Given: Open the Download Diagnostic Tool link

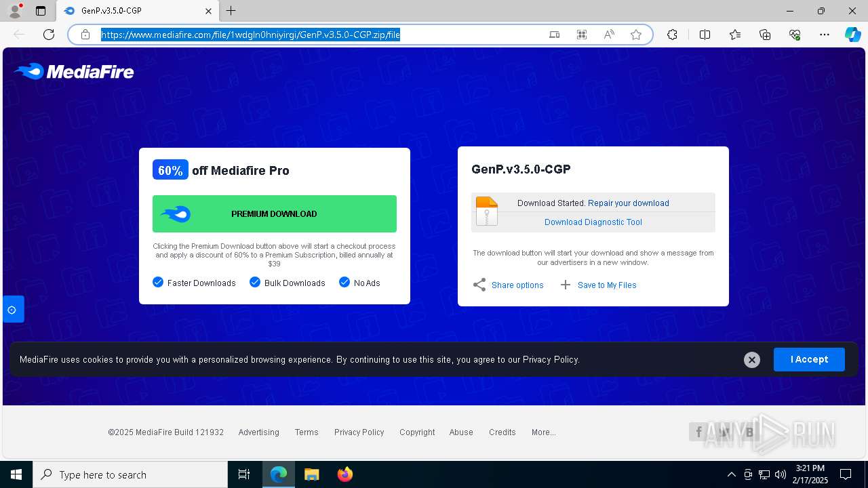Looking at the screenshot, I should 593,222.
